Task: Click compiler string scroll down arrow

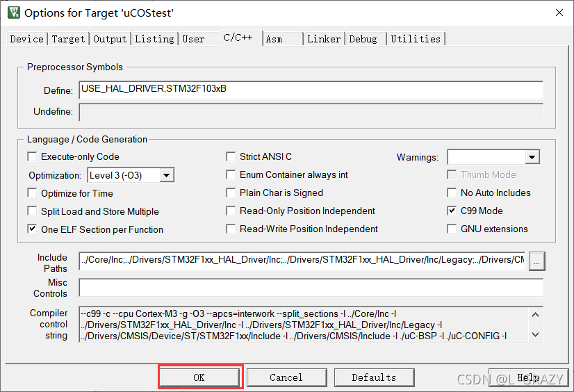Action: click(535, 334)
